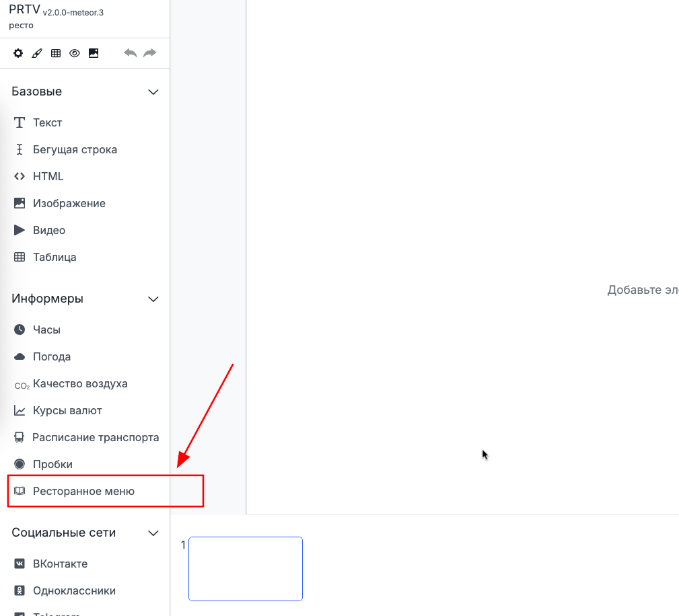
Task: Collapse the Информеры section
Action: tap(153, 299)
